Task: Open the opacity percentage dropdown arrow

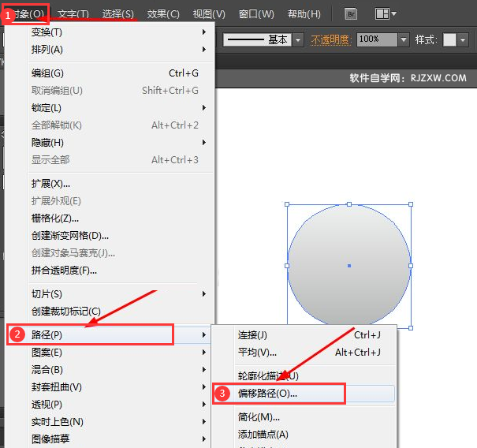Action: point(404,39)
